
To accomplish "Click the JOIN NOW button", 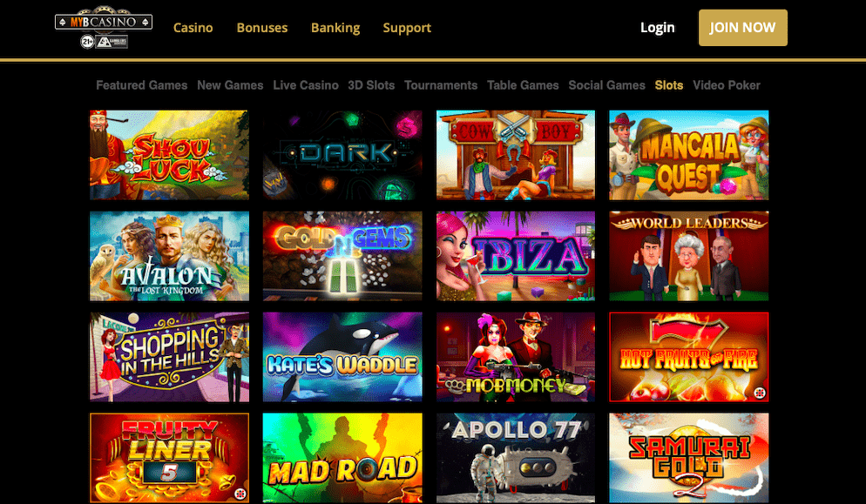I will click(743, 28).
